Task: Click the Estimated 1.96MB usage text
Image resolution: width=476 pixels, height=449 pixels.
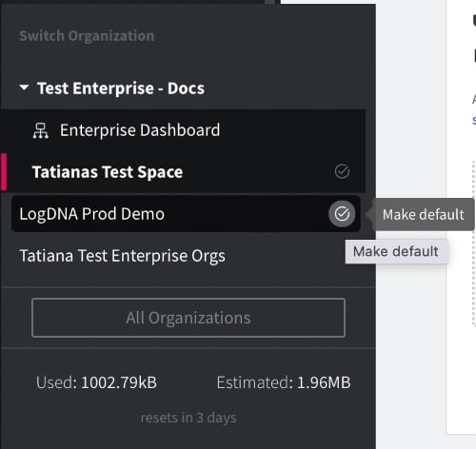Action: tap(284, 382)
